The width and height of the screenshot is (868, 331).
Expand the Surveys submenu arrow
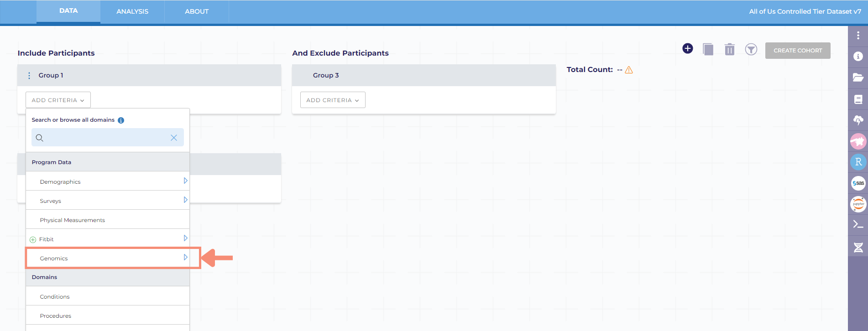185,200
